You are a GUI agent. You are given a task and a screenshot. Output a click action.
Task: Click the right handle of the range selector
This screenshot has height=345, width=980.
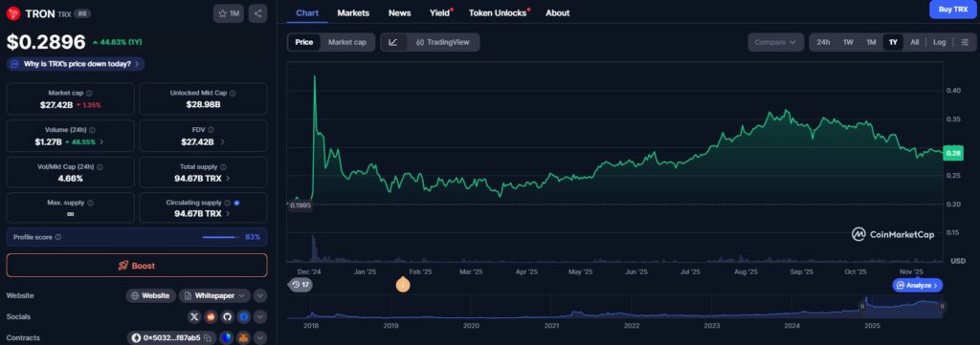pyautogui.click(x=942, y=306)
